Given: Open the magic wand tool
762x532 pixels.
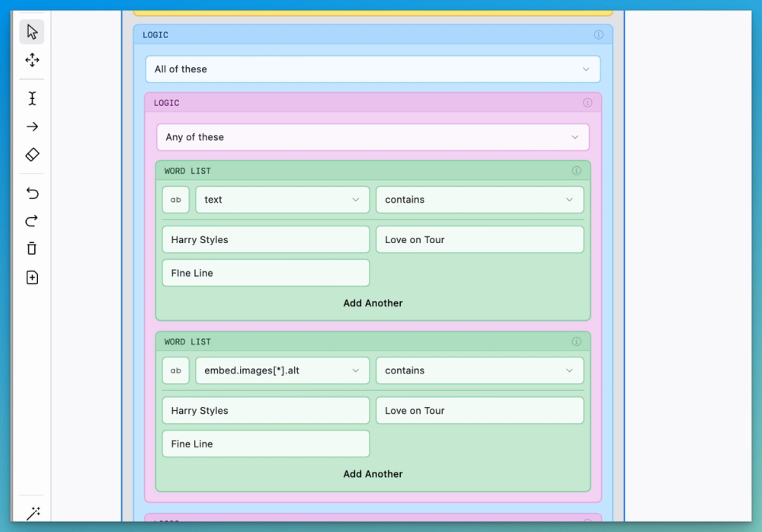Looking at the screenshot, I should [x=33, y=513].
